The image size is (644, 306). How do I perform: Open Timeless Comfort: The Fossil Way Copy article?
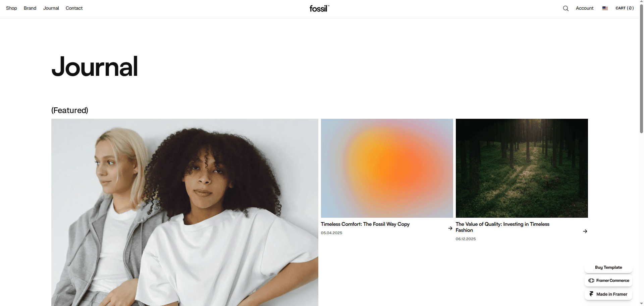pyautogui.click(x=365, y=224)
